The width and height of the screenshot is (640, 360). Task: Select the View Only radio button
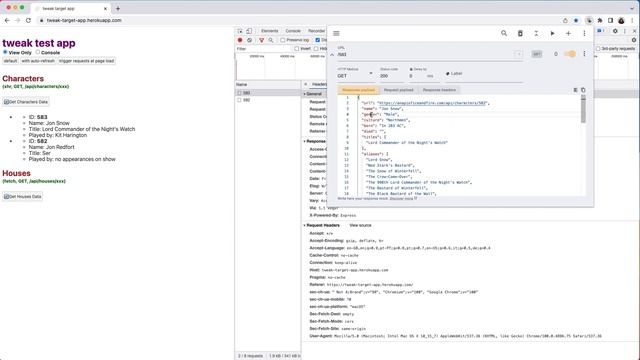[5, 52]
